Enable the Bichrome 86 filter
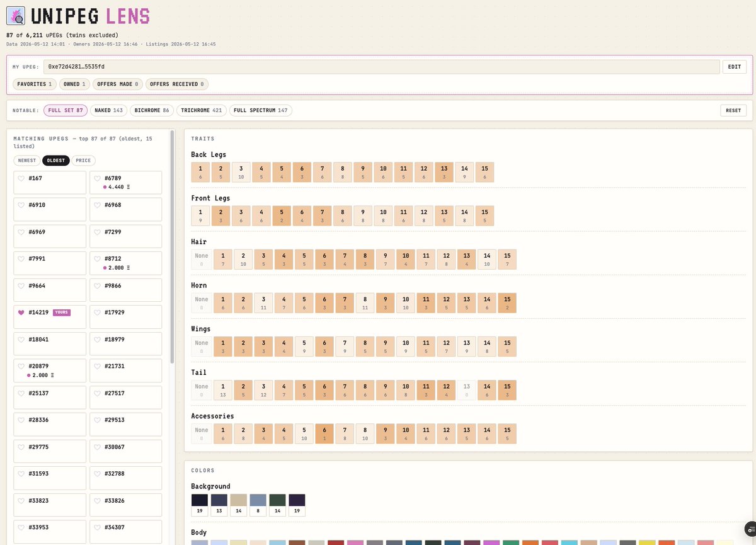Screen dimensions: 756x545 click(152, 110)
